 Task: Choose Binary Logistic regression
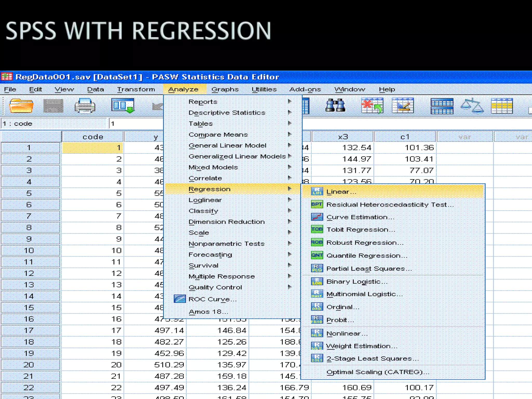point(357,282)
